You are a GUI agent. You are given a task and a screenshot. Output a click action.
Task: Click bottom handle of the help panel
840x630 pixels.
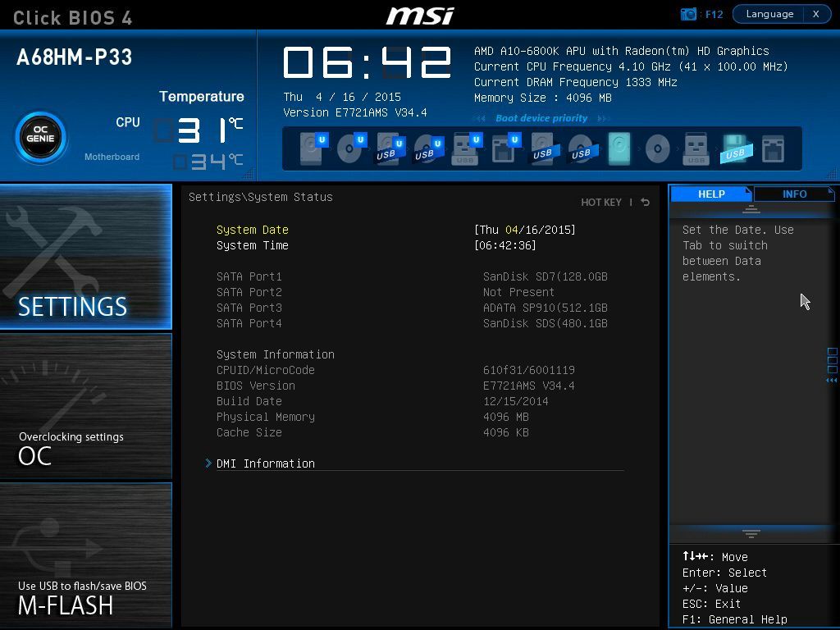point(751,533)
